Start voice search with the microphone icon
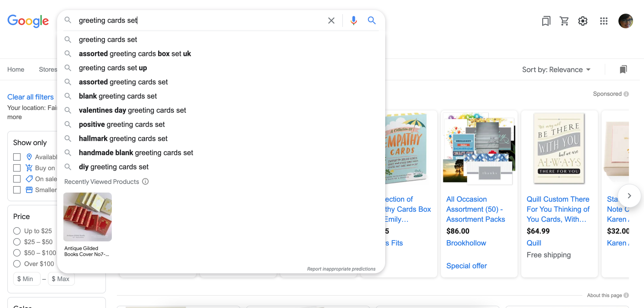The height and width of the screenshot is (308, 644). click(353, 20)
